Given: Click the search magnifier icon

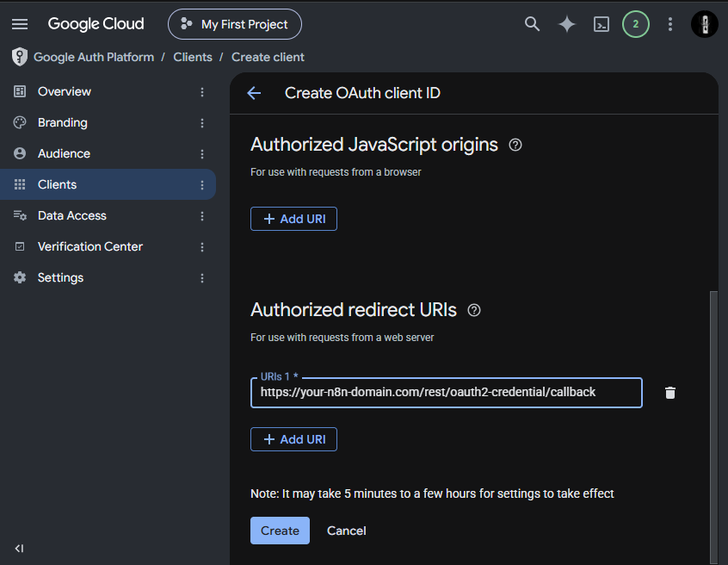Looking at the screenshot, I should [532, 24].
